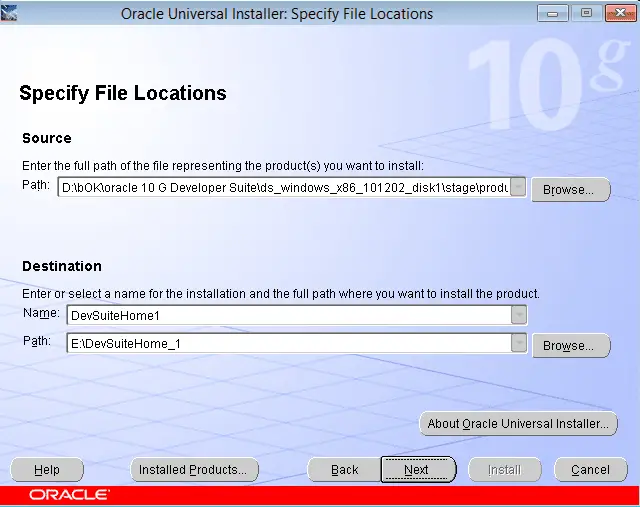Edit the E:\DevSuiteHome_1 path field
The image size is (640, 507).
point(289,343)
